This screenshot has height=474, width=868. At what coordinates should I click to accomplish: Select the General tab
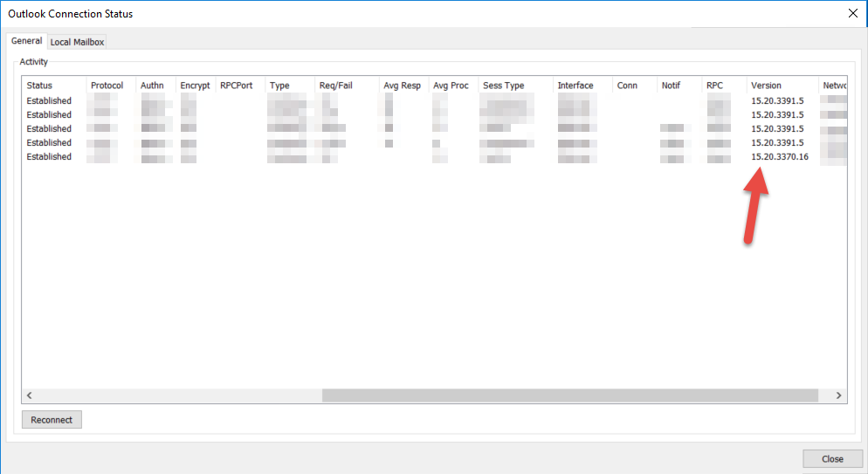click(26, 41)
